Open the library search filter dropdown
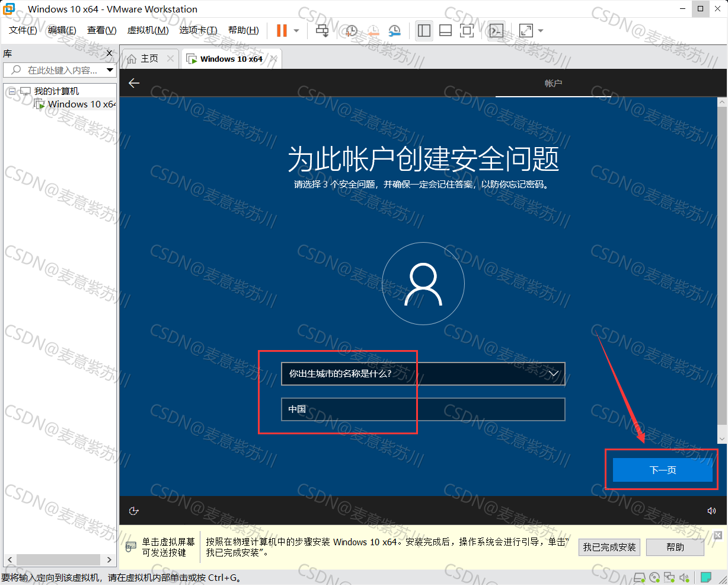The image size is (728, 585). (110, 70)
